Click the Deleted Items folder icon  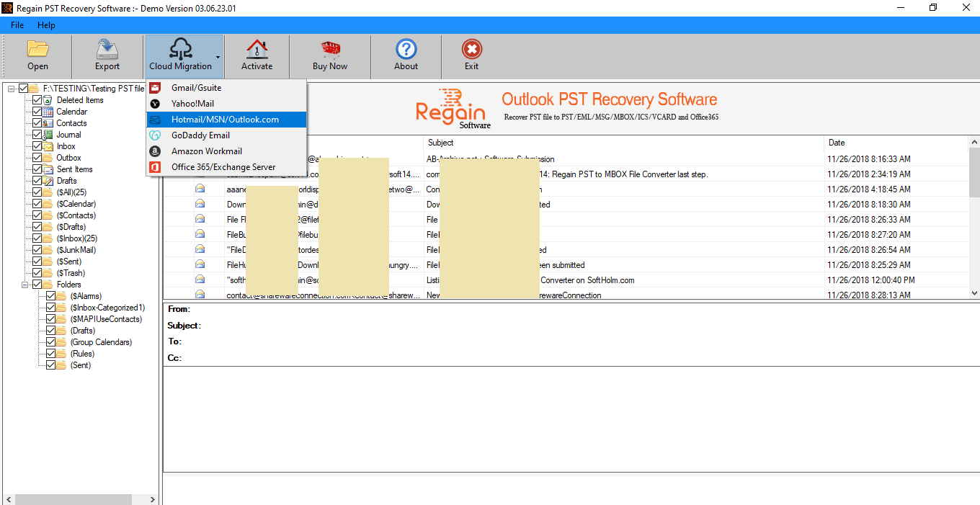pyautogui.click(x=49, y=100)
